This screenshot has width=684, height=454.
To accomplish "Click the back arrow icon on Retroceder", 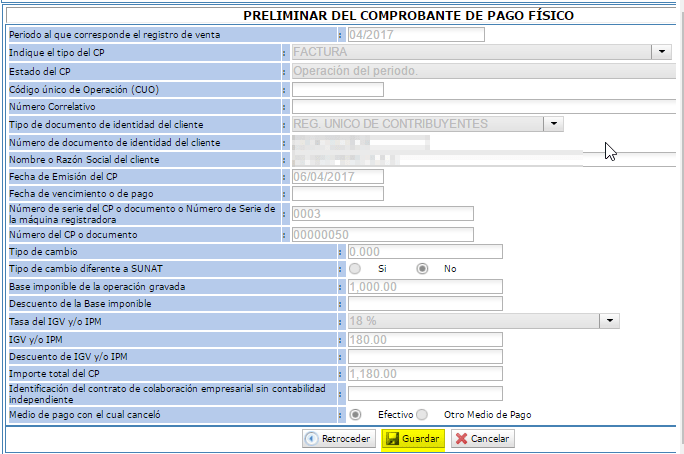I will point(311,439).
